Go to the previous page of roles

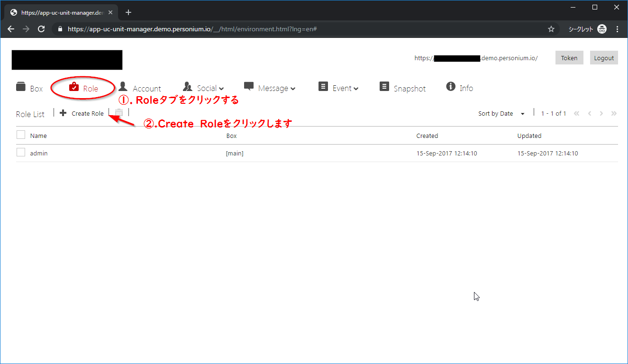590,113
